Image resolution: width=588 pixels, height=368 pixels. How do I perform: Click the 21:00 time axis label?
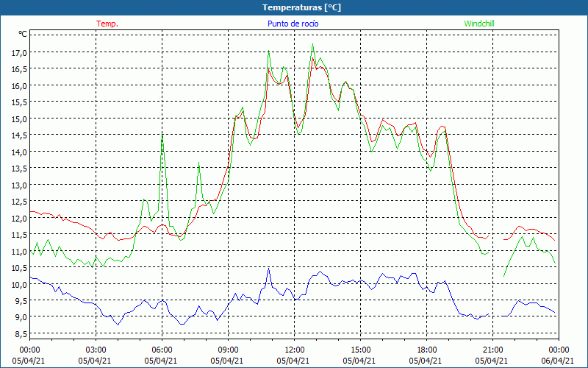coord(492,350)
